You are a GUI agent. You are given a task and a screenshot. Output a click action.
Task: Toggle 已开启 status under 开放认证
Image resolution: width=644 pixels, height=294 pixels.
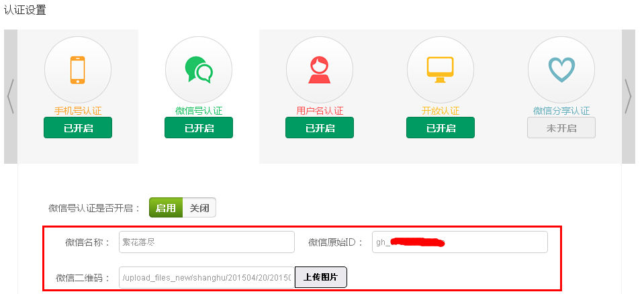[441, 128]
